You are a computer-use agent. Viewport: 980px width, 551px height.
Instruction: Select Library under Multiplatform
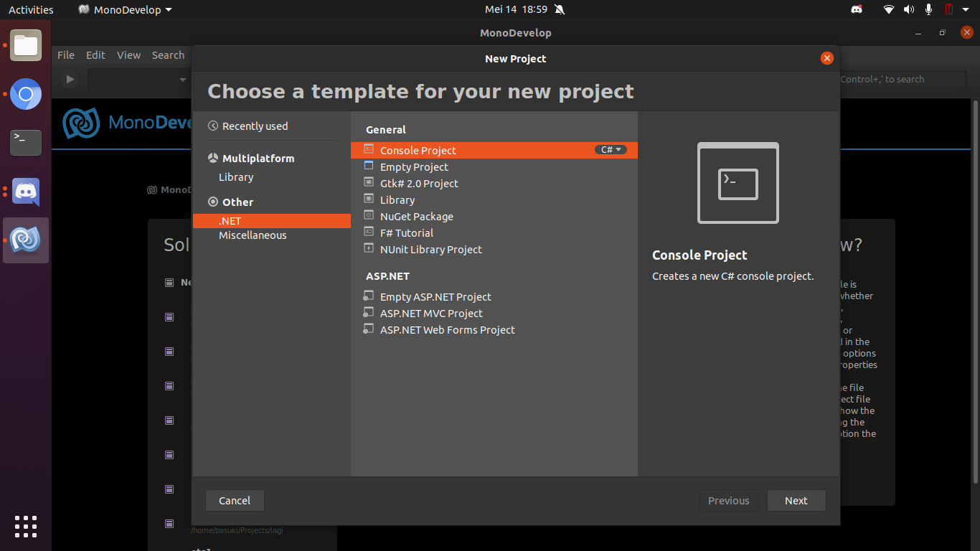tap(236, 176)
